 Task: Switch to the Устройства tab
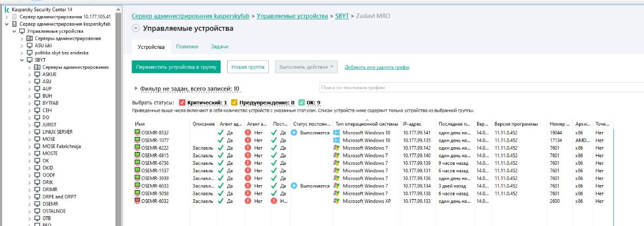[x=151, y=47]
